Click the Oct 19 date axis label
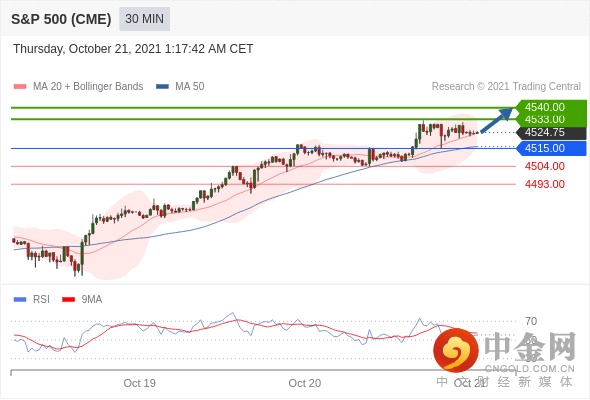Screen dimensions: 590x400 coord(140,383)
